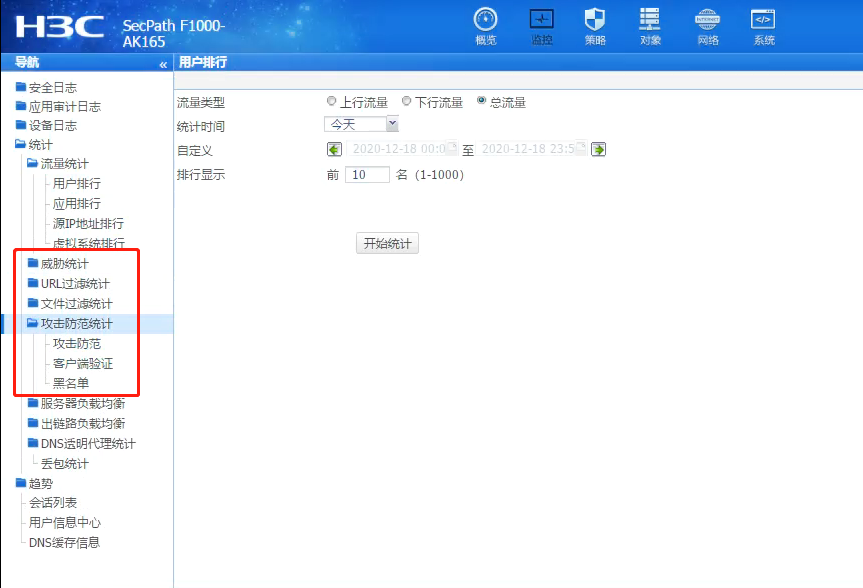Select 上行流量 radio button
863x588 pixels.
(331, 101)
